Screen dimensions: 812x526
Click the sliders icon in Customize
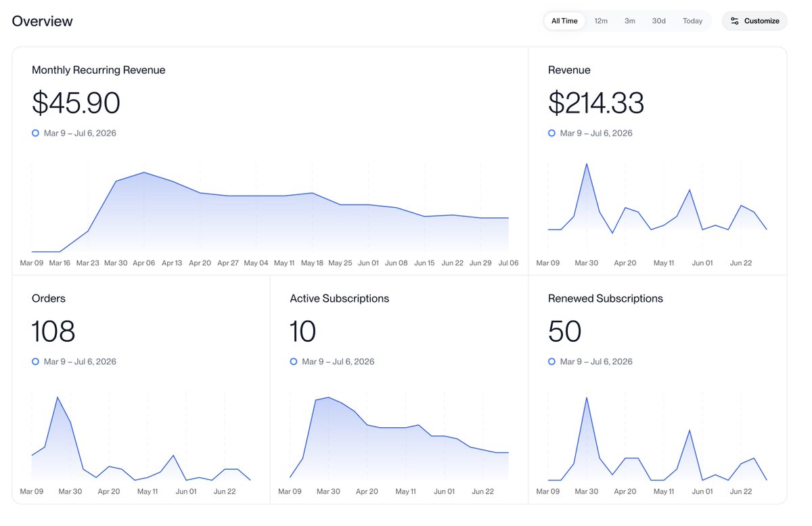coord(735,21)
